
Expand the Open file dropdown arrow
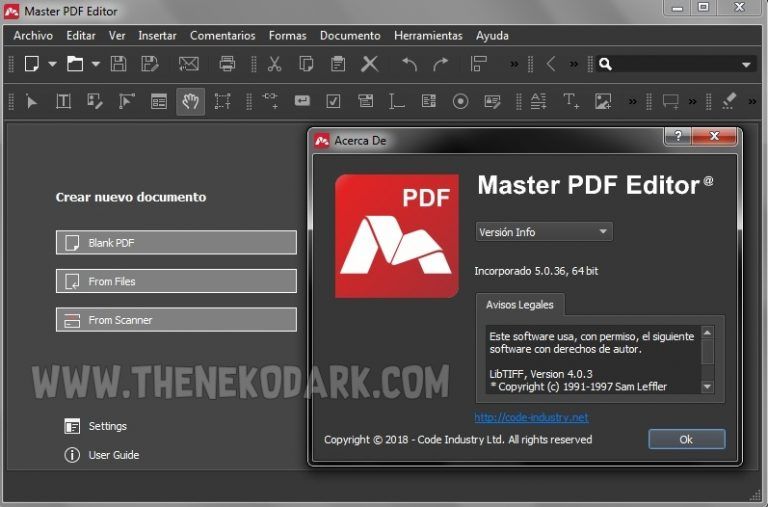coord(96,64)
